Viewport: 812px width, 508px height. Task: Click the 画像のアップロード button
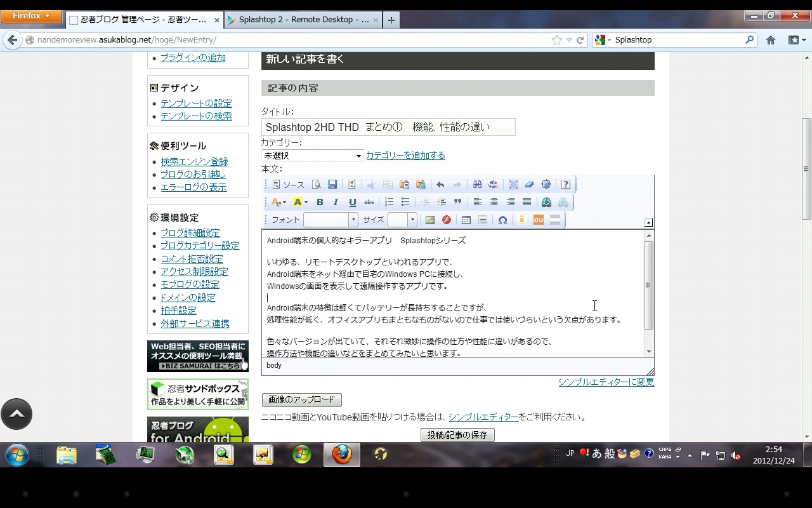(301, 400)
